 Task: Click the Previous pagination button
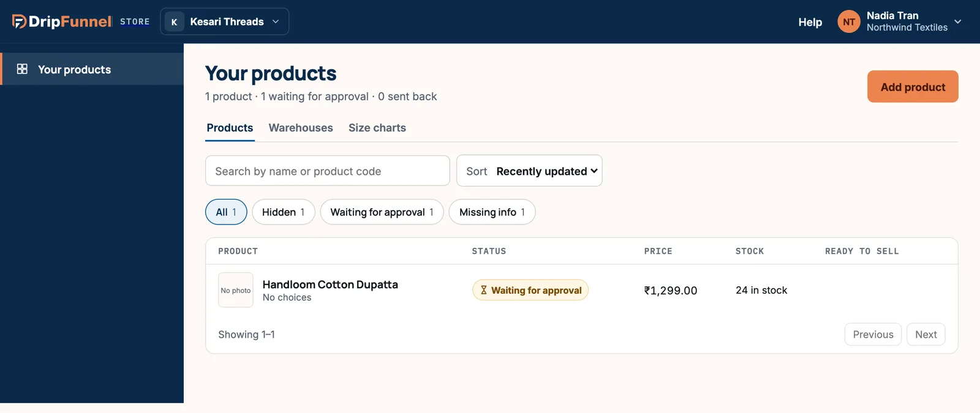click(873, 334)
